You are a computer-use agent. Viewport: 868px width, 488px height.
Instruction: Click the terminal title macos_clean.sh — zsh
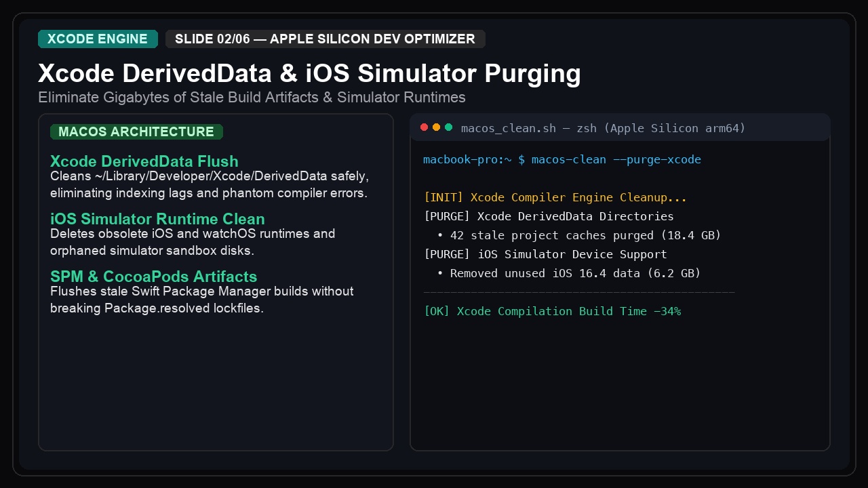603,128
